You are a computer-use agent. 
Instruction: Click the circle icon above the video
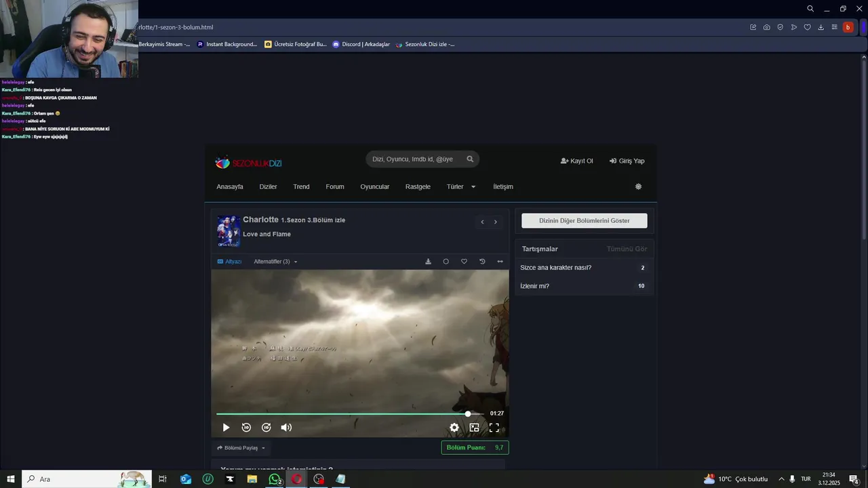[446, 262]
